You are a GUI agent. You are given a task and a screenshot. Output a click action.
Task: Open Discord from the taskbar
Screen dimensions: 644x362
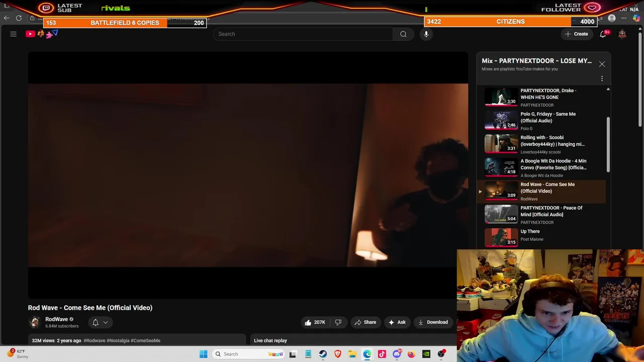396,354
